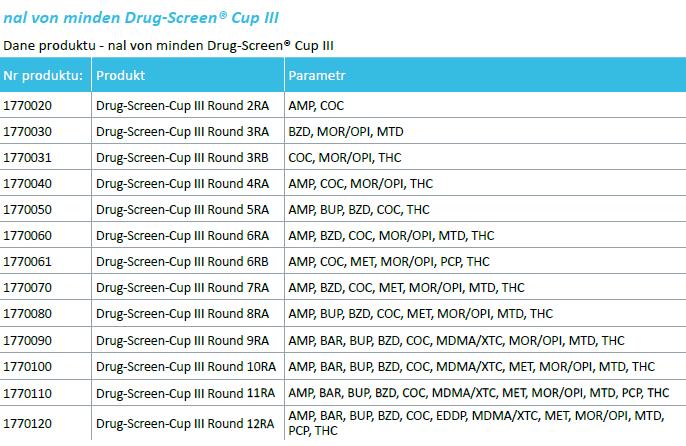The image size is (686, 446).
Task: Click parameters 'BZD, MOR/OPI, MTD'
Action: click(x=345, y=131)
